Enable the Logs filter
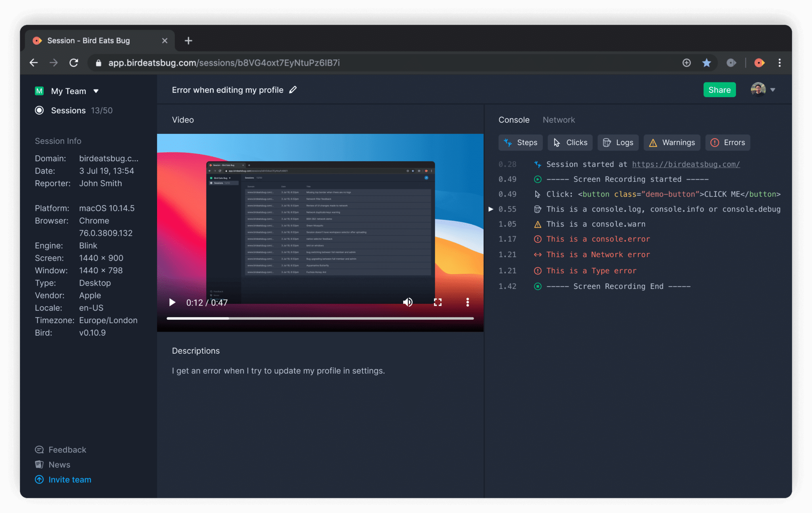Viewport: 812px width, 513px height. (618, 142)
